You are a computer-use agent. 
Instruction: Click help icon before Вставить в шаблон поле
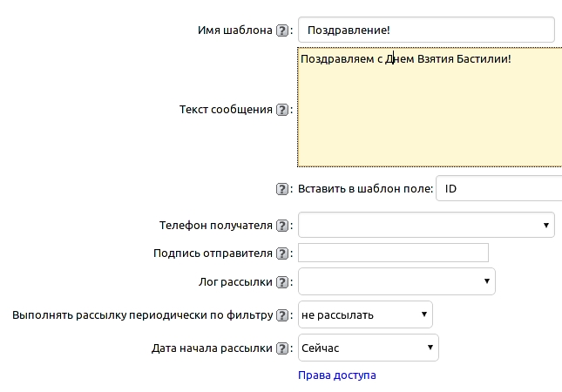pos(281,189)
